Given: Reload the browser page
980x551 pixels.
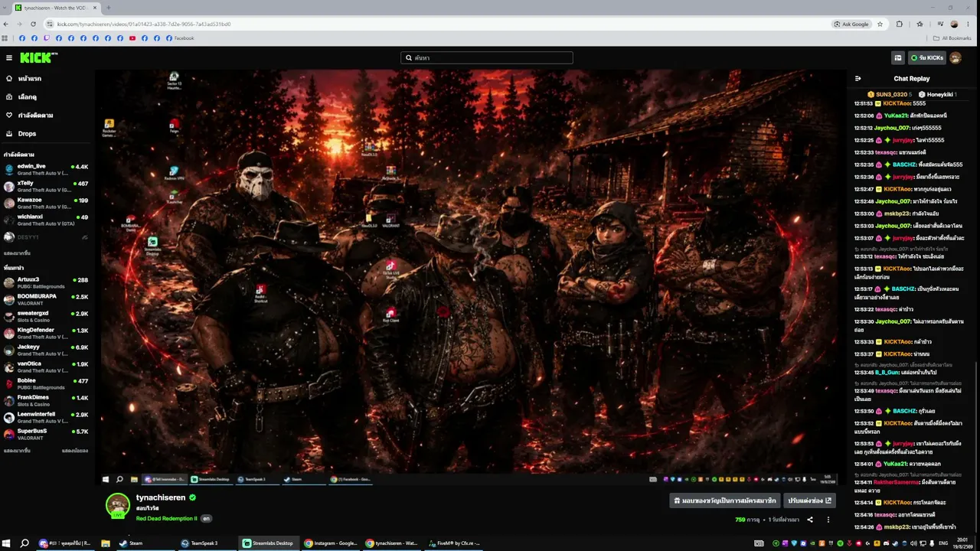Looking at the screenshot, I should [33, 24].
